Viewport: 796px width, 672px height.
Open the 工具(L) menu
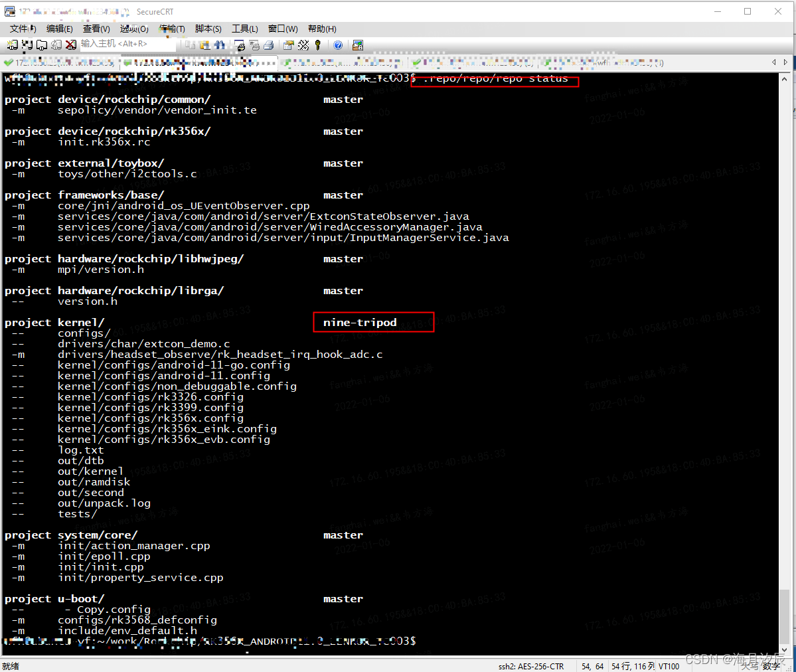245,29
